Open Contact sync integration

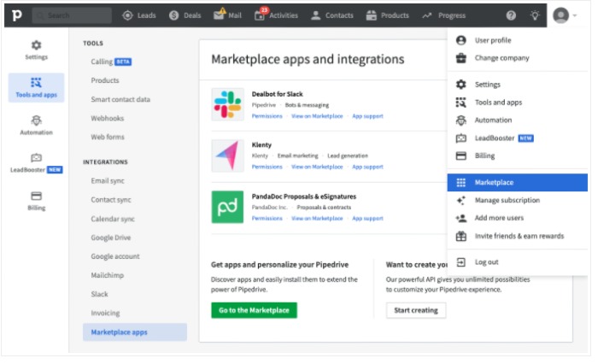click(111, 200)
